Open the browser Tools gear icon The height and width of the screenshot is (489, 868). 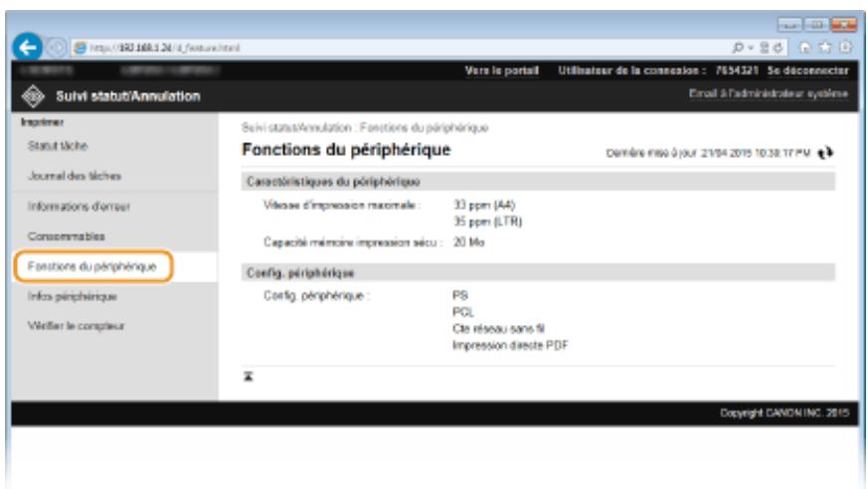point(846,48)
